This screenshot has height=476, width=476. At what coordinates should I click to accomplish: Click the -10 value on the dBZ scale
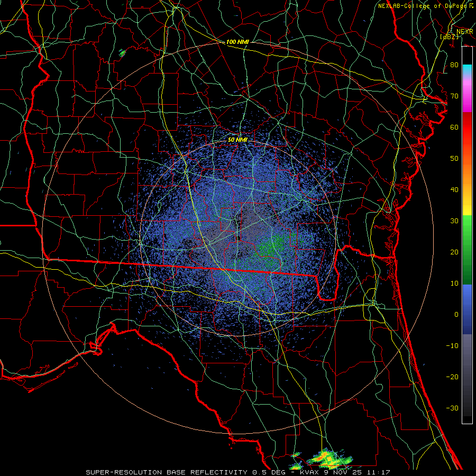pos(452,346)
